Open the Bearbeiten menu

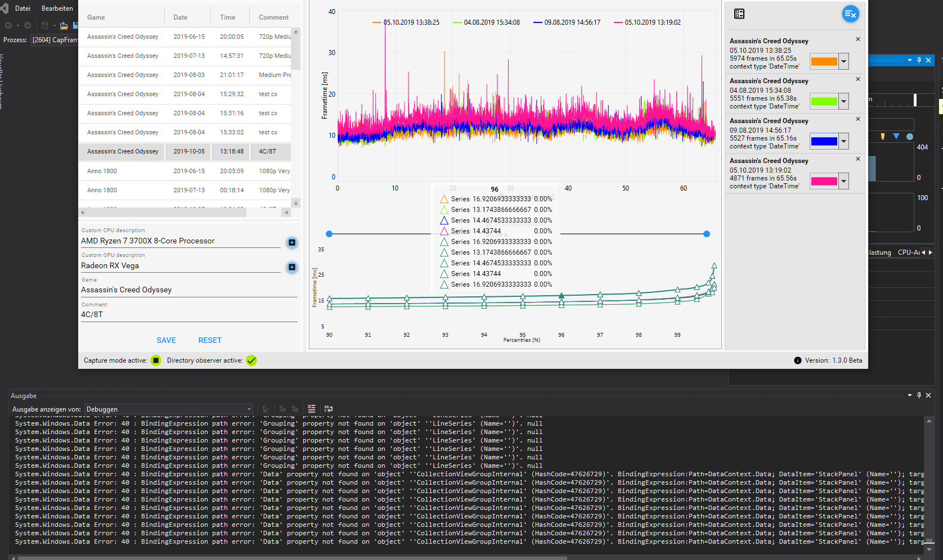click(x=57, y=8)
